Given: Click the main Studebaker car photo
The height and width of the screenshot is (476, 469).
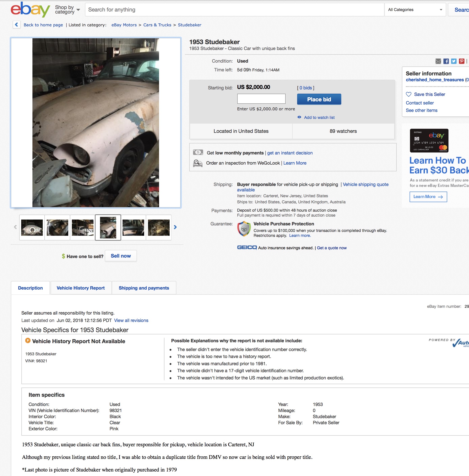Looking at the screenshot, I should (x=96, y=123).
